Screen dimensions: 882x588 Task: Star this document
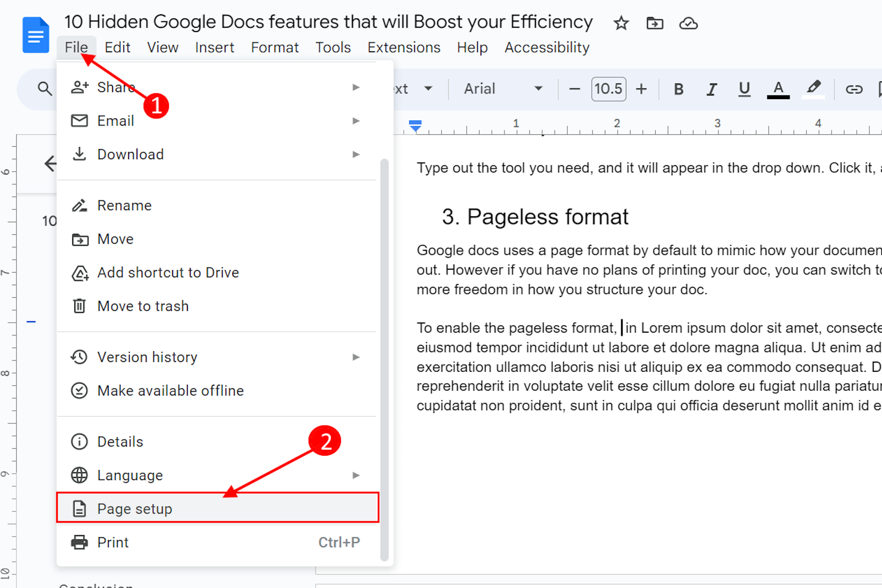(621, 23)
